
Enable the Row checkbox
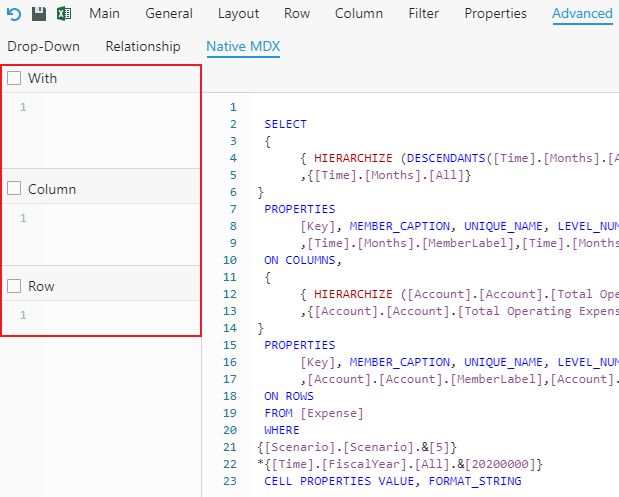pyautogui.click(x=14, y=285)
